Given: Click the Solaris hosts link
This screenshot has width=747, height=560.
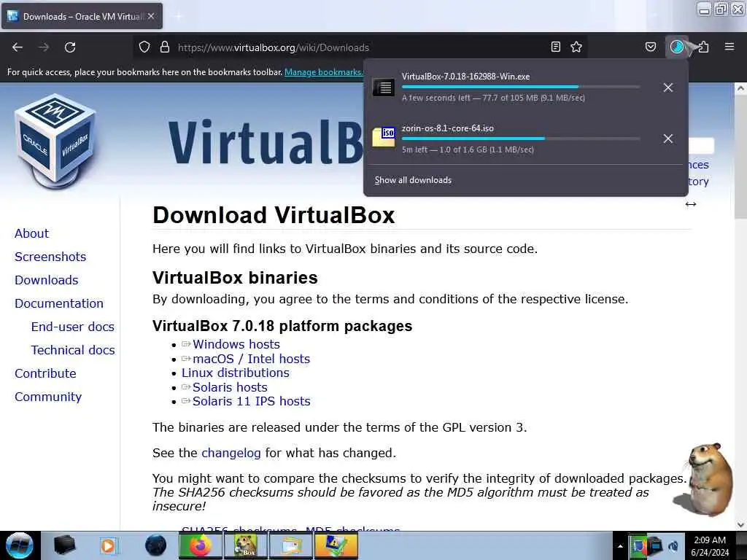Looking at the screenshot, I should (x=230, y=387).
